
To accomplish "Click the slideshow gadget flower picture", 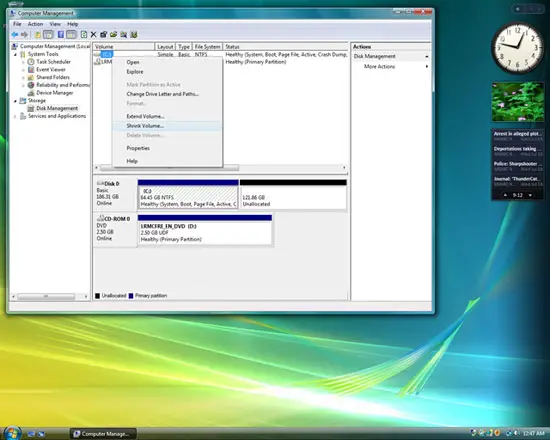I will (x=518, y=102).
